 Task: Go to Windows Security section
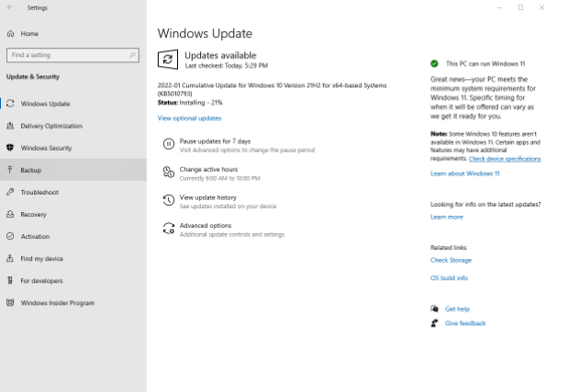click(73, 148)
